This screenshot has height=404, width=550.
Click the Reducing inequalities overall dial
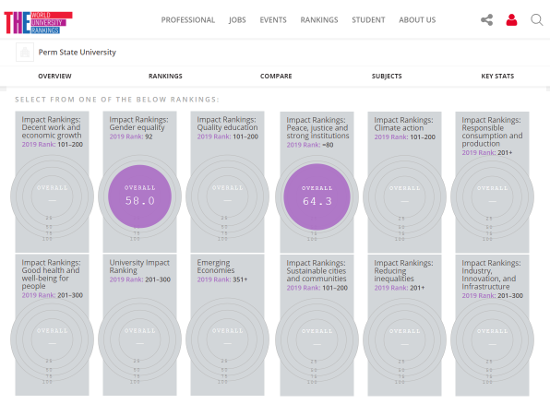404,340
